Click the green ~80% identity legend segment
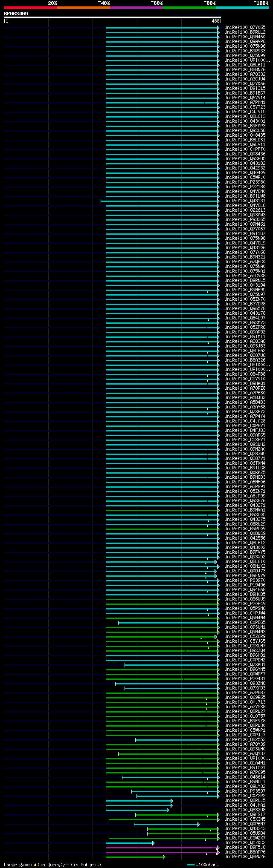 pos(189,8)
